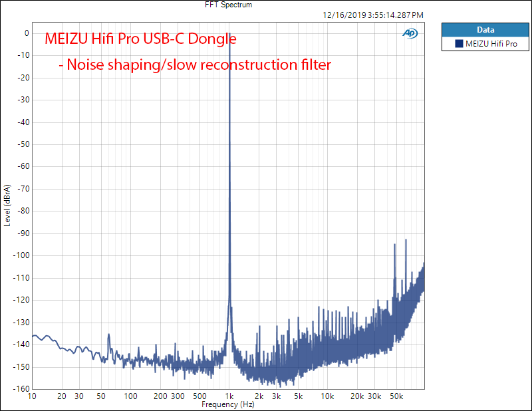Select the "MEIZU Hifi Pro" legend entry label
The width and height of the screenshot is (532, 411).
tap(491, 44)
